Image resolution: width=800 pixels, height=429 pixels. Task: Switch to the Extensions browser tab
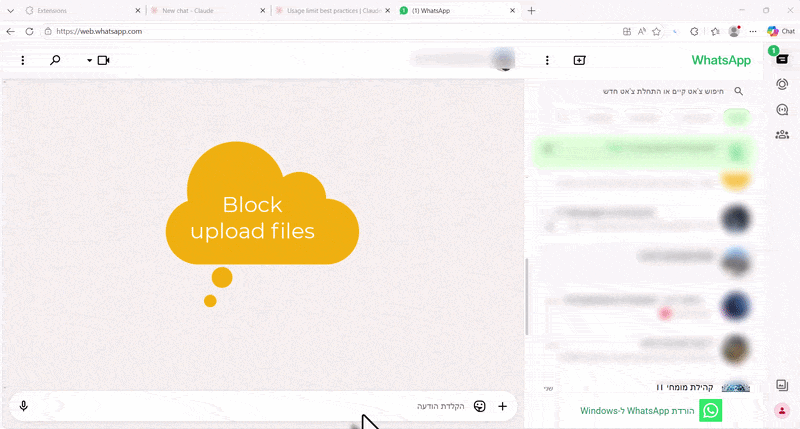tap(82, 11)
